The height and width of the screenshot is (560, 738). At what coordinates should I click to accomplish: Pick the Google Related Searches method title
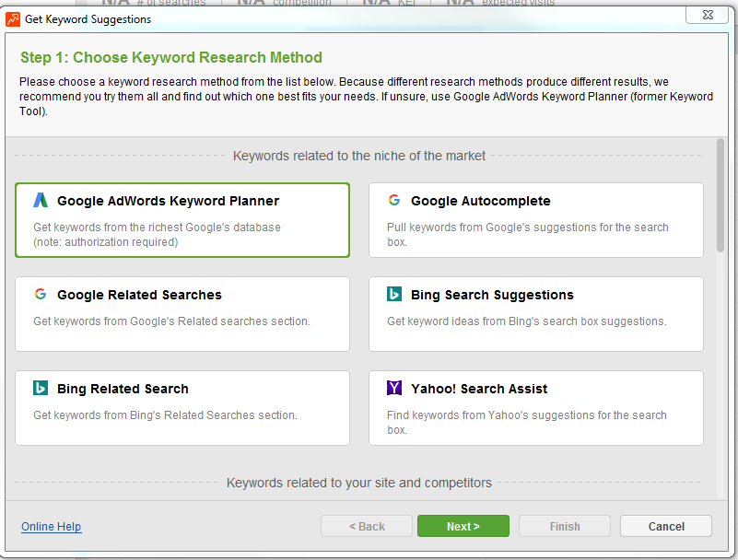(139, 295)
